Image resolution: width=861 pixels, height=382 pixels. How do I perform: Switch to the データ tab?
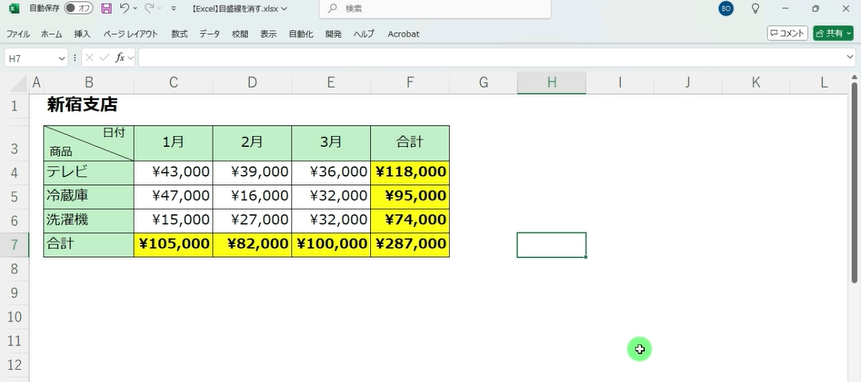(209, 34)
